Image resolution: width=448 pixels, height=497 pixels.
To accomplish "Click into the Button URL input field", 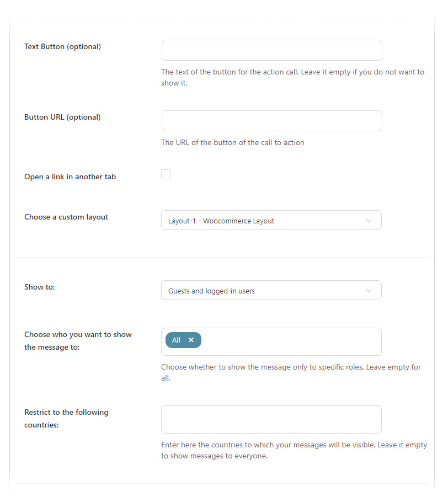I will [271, 121].
